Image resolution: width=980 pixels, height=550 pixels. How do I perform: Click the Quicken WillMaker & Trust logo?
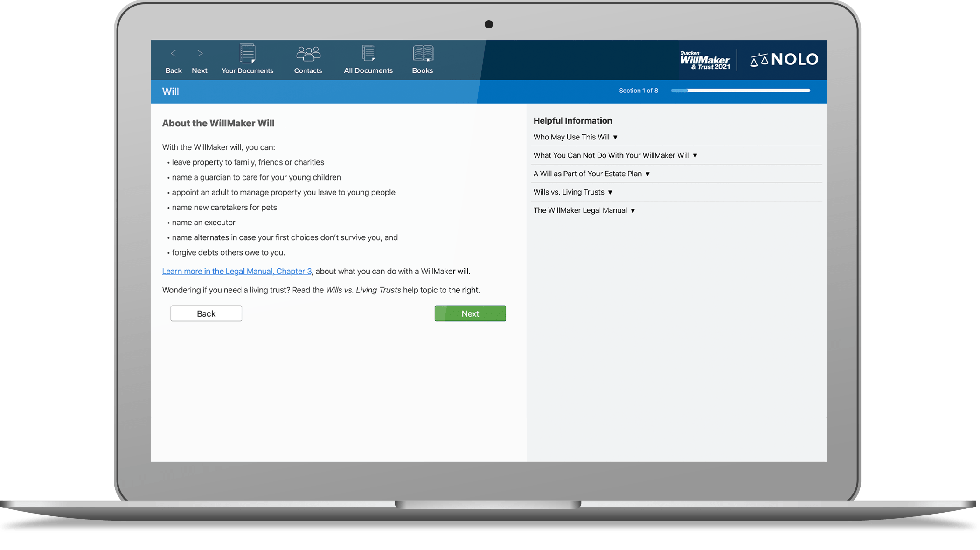click(704, 60)
